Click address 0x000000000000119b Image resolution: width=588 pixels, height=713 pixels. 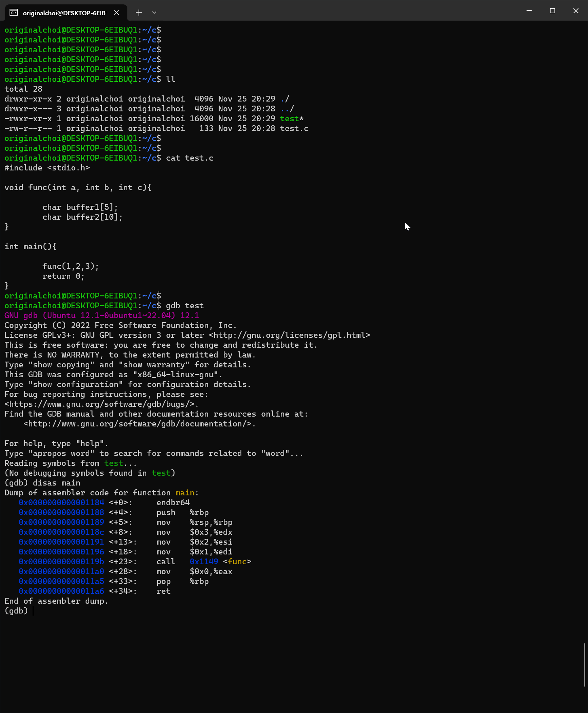(61, 562)
